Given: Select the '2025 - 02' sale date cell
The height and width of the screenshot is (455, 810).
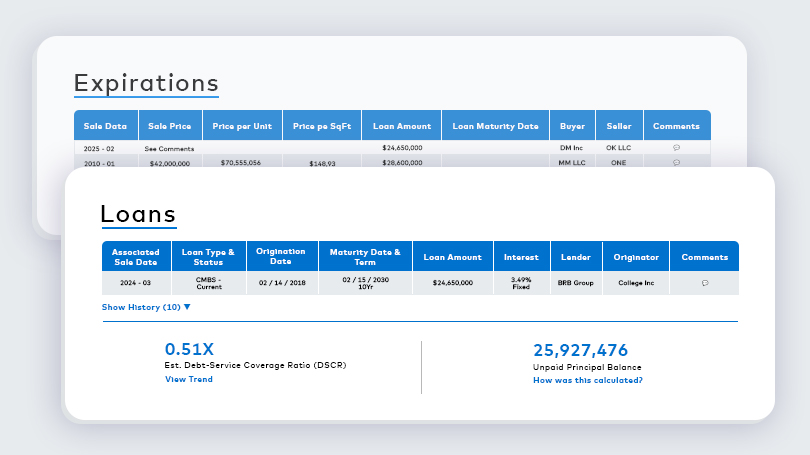Looking at the screenshot, I should pos(106,148).
